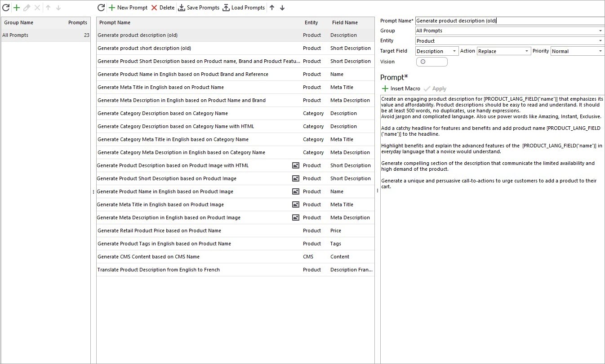
Task: Select Generate product description (old) row
Action: tap(235, 35)
